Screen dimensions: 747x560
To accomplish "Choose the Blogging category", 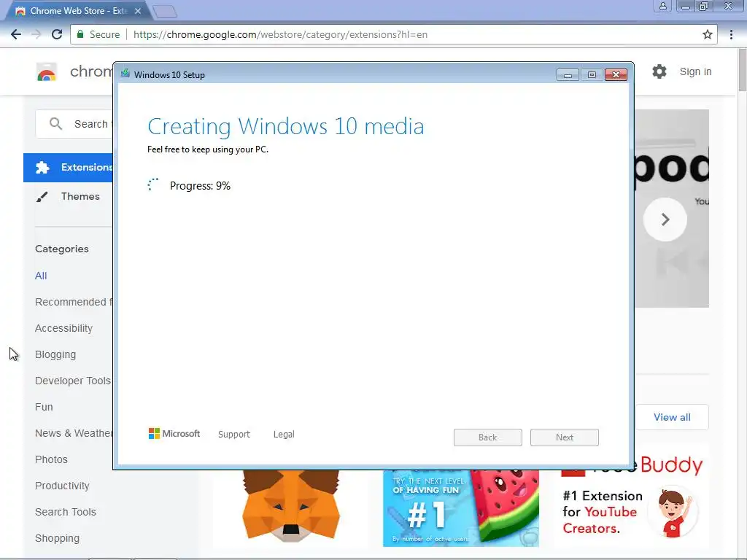I will (55, 354).
